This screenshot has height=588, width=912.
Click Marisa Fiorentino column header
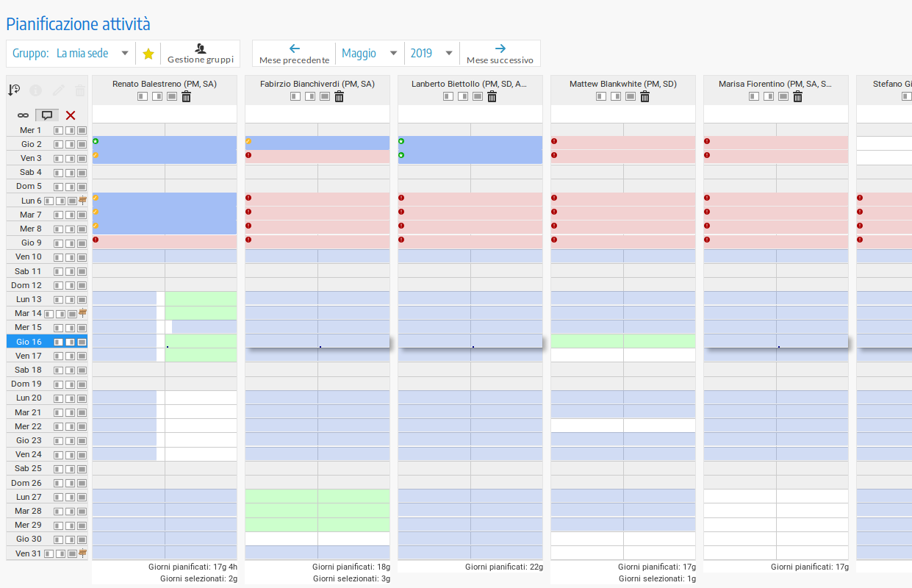tap(776, 85)
